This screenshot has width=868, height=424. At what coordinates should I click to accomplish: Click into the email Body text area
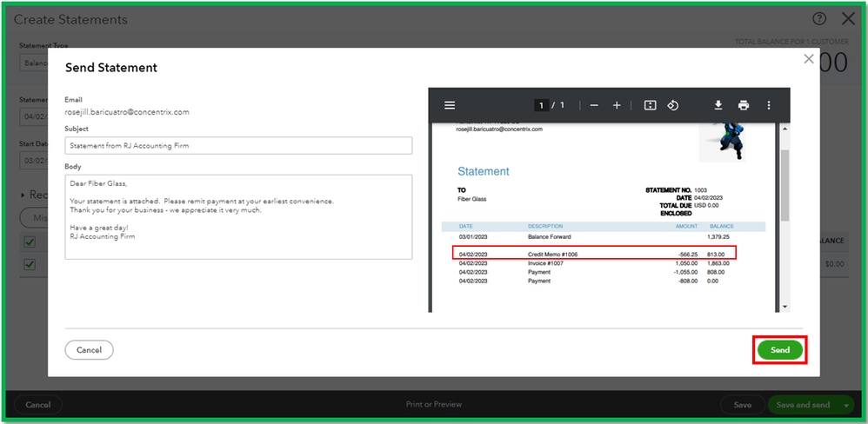point(238,216)
